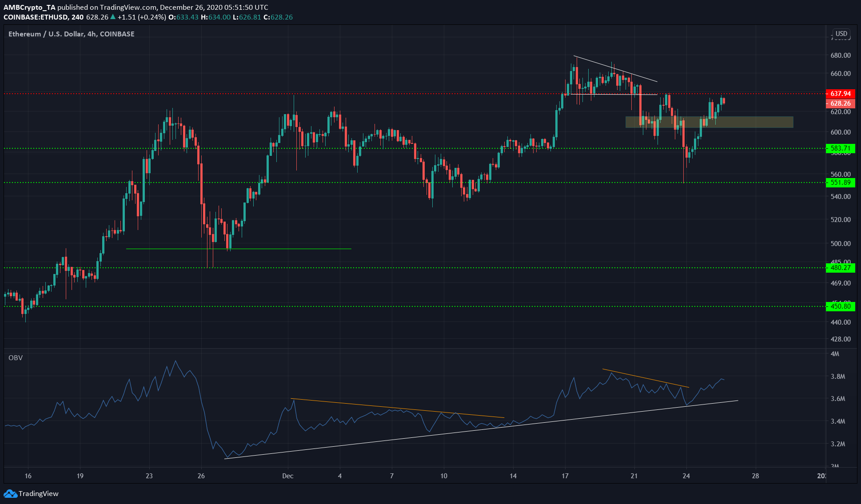The width and height of the screenshot is (861, 504).
Task: Click the 500.00 price axis label
Action: tap(841, 244)
